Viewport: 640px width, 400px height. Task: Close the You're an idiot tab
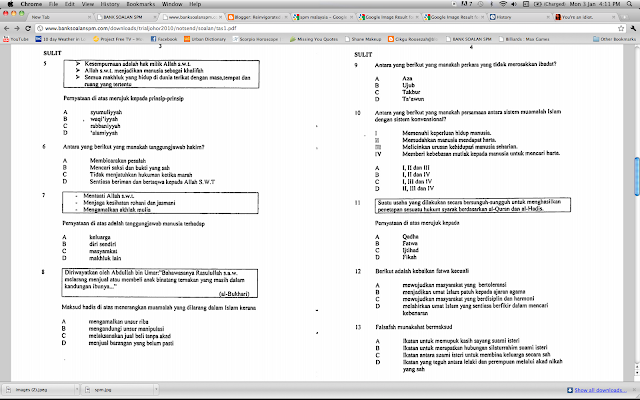click(613, 17)
